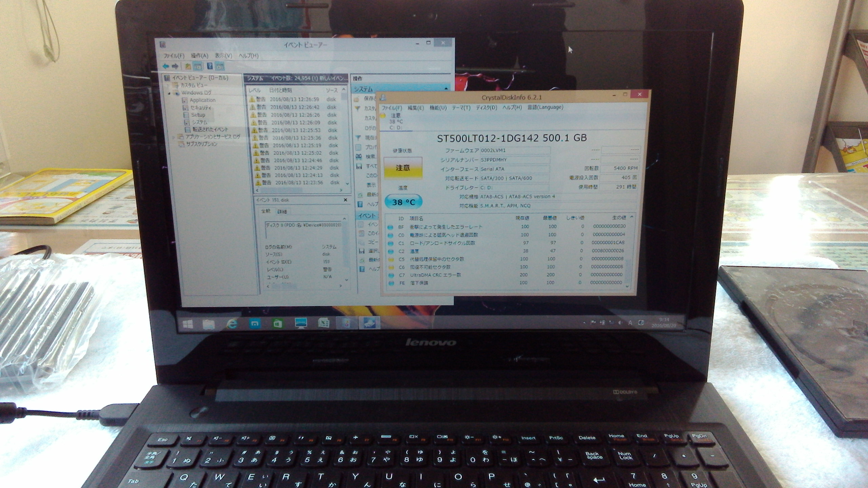Close the イベント 153, disk preview pane
Image resolution: width=868 pixels, height=488 pixels.
(x=346, y=200)
